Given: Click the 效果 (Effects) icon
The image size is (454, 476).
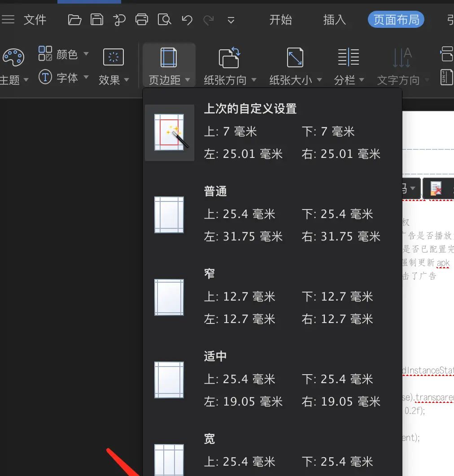Looking at the screenshot, I should (x=113, y=57).
